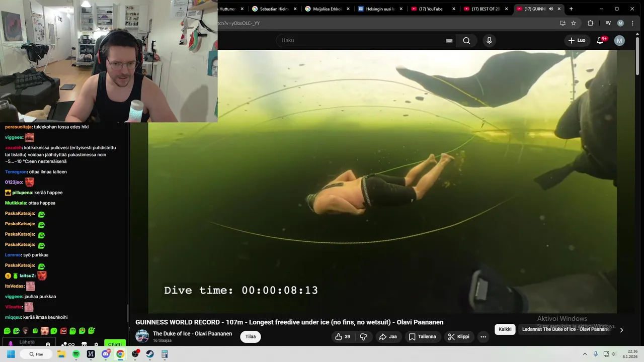The width and height of the screenshot is (644, 362).
Task: Click the system tray microphone icon
Action: coord(596,354)
